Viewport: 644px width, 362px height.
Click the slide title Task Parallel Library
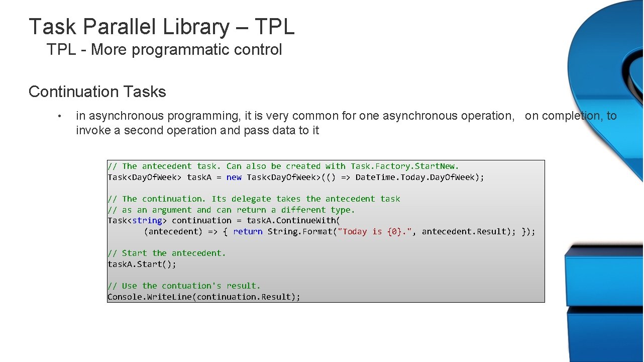click(161, 27)
